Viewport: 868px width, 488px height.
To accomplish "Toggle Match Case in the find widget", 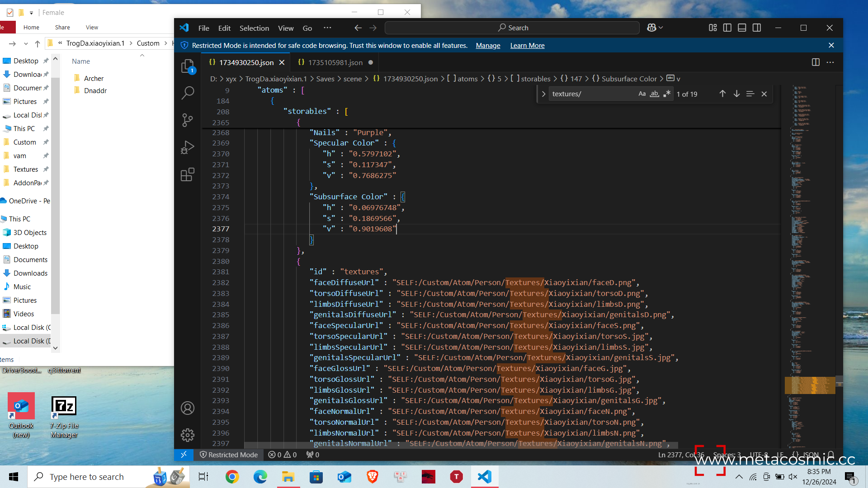I will coord(642,94).
